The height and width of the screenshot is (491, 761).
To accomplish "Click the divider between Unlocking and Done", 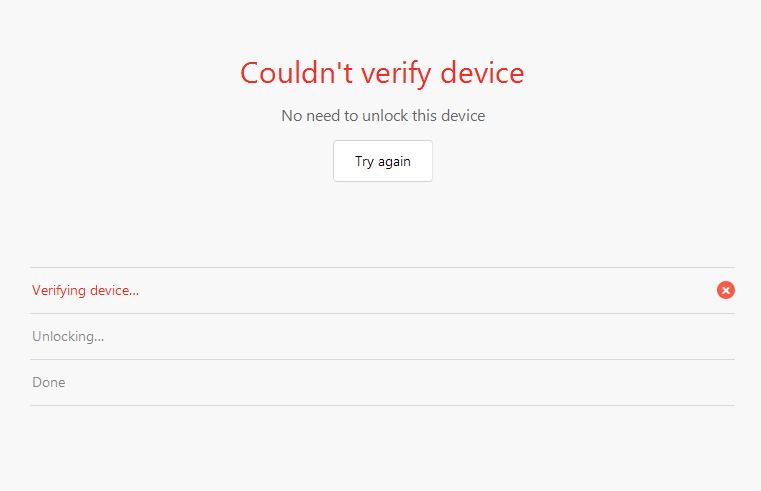I will click(382, 360).
